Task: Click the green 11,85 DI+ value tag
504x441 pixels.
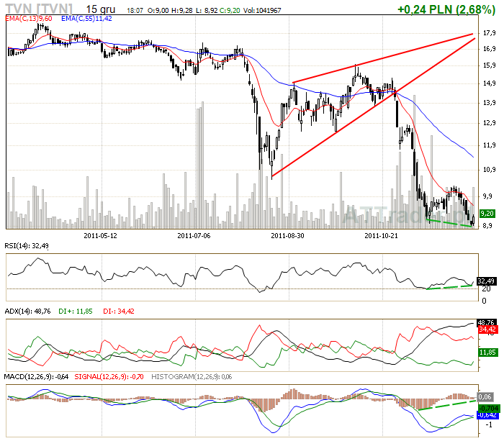Action: click(488, 353)
